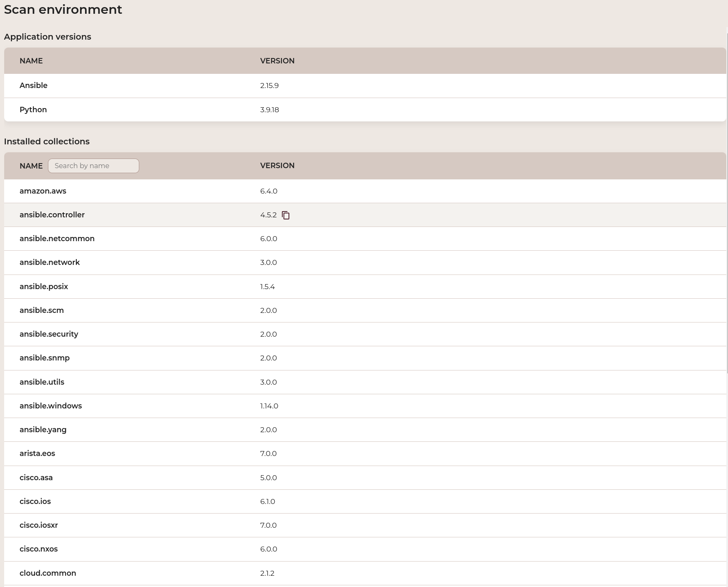Select the cloud.common collection row

click(x=48, y=573)
